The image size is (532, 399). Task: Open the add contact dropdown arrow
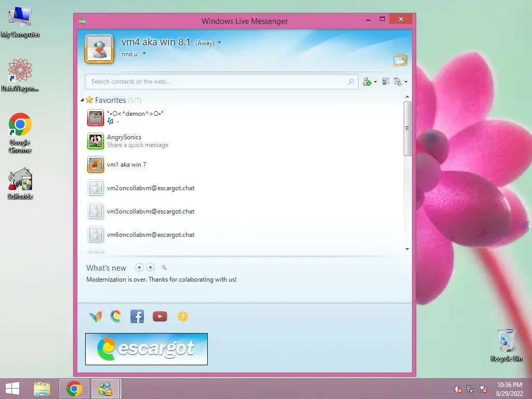[375, 82]
